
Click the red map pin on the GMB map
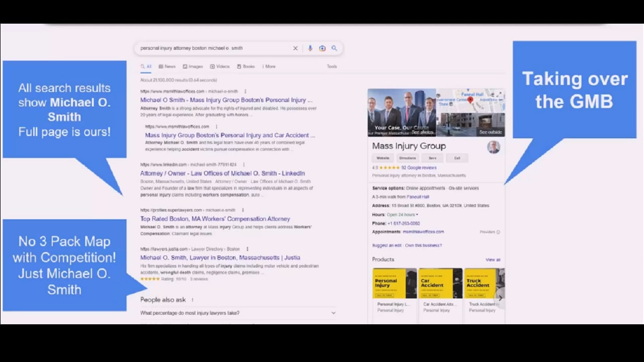pos(470,100)
